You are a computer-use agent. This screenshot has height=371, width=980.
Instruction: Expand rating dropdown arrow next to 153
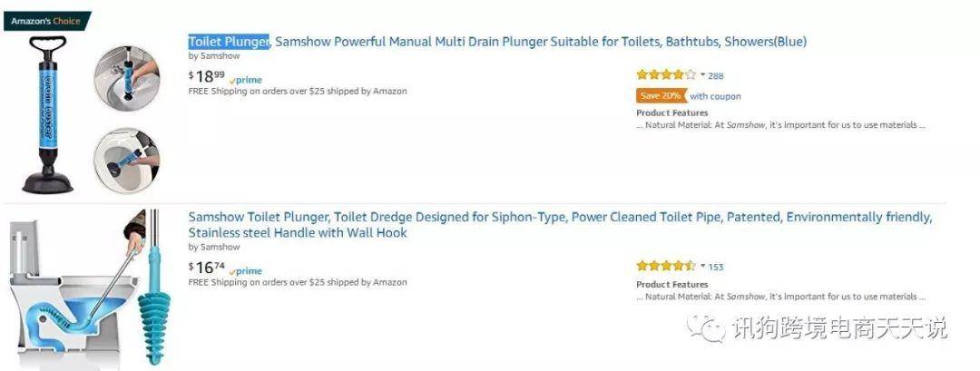(702, 266)
